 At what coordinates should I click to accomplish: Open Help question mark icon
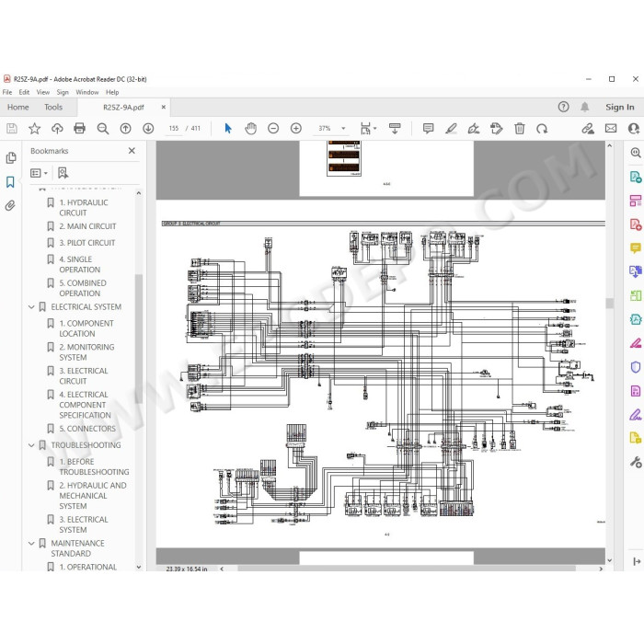tap(563, 107)
